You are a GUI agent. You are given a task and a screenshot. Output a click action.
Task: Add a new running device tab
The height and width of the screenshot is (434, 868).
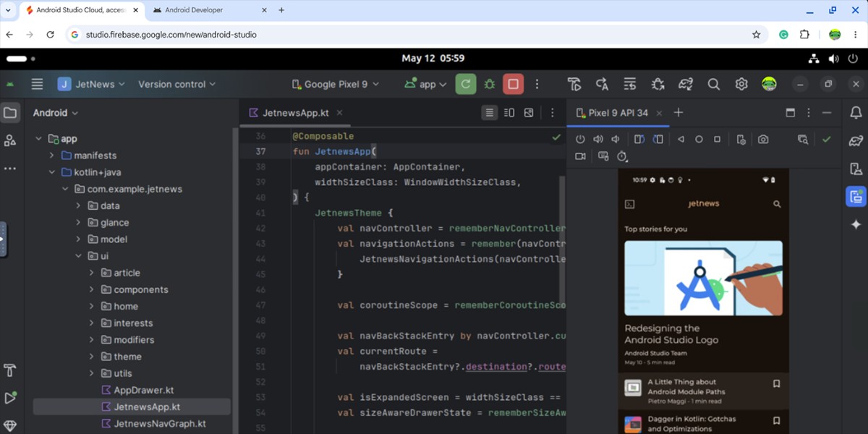[678, 113]
